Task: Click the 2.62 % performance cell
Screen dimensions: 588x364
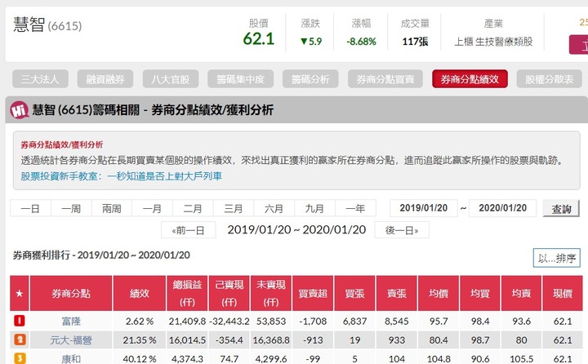Action: point(140,322)
